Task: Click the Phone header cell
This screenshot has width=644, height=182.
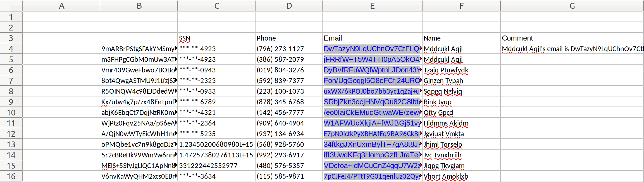Action: click(x=289, y=38)
